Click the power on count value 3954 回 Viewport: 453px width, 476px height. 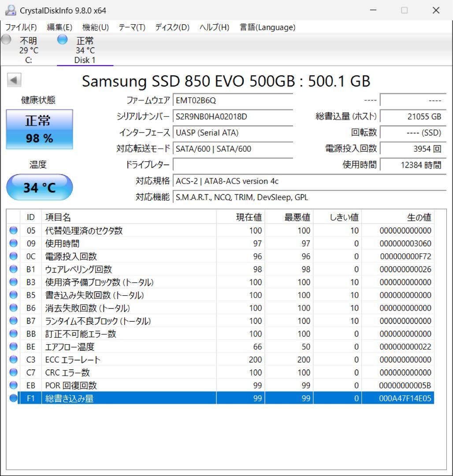[413, 149]
